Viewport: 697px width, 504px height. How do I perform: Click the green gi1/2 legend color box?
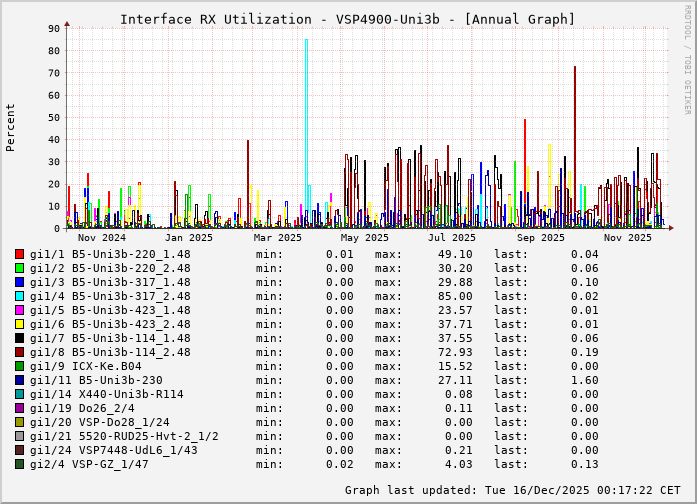[19, 268]
